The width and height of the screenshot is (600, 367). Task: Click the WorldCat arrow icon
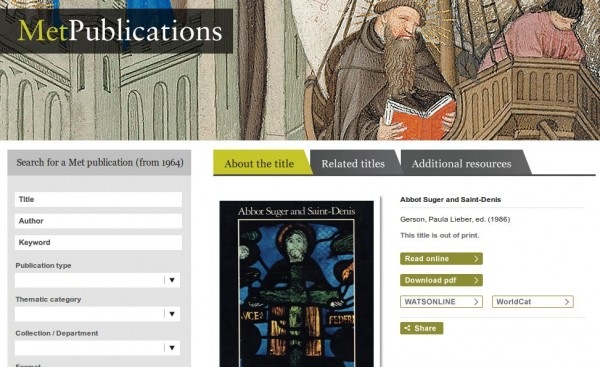(567, 302)
